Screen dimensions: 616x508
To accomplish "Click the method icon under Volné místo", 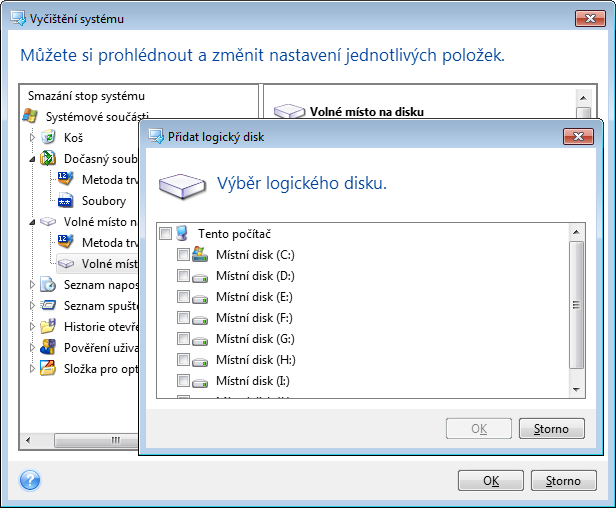I will (65, 242).
